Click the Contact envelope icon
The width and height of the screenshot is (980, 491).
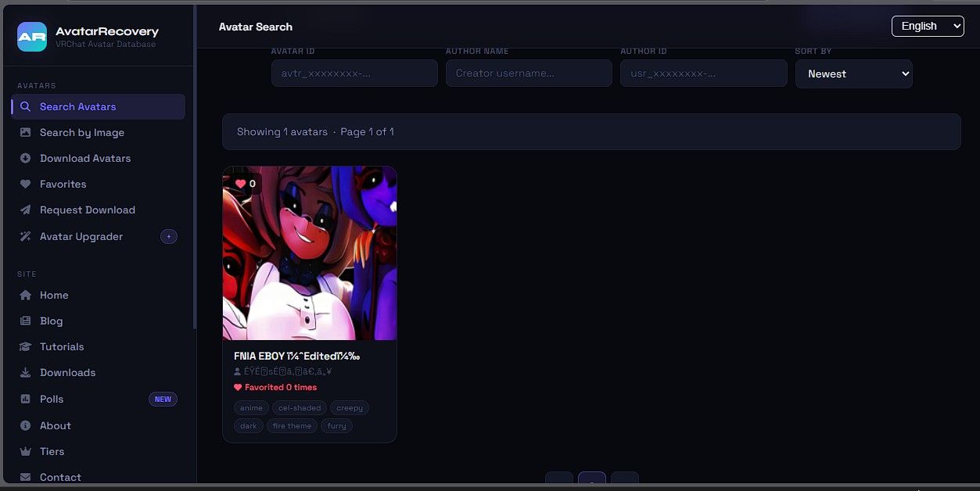click(25, 477)
